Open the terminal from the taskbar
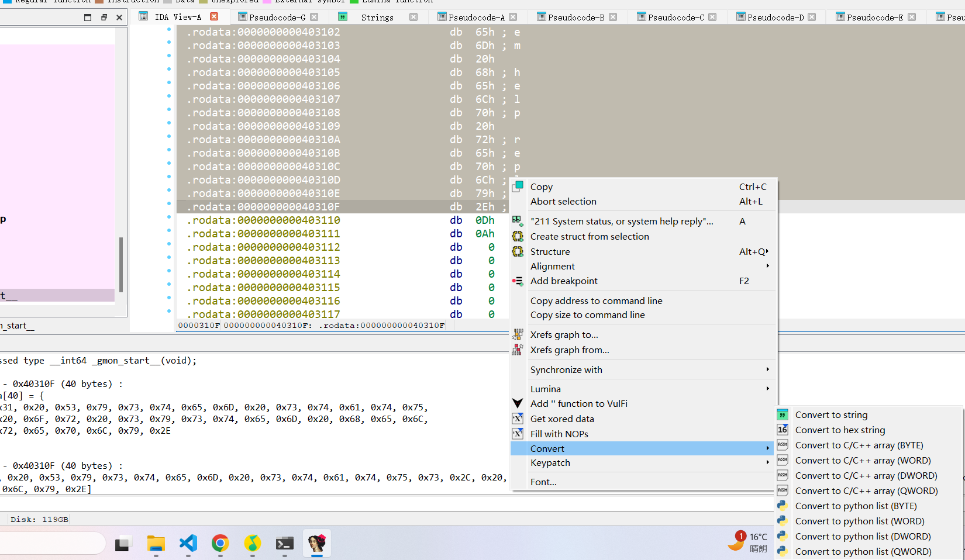The width and height of the screenshot is (965, 560). (285, 544)
